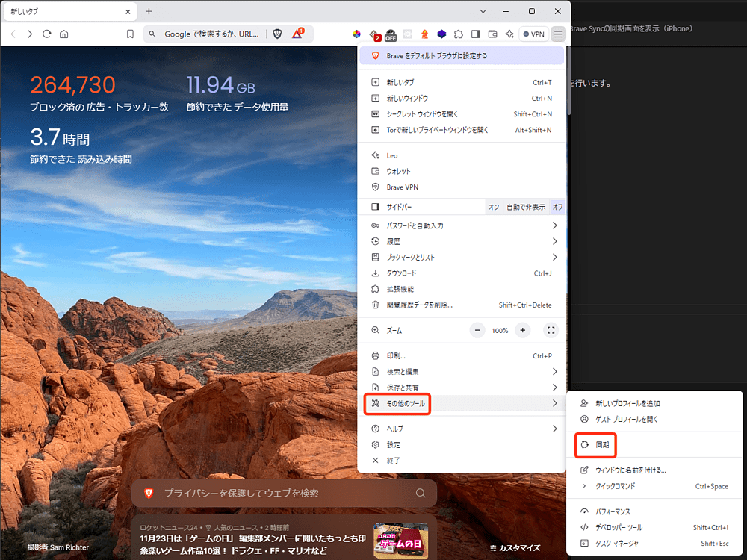747x560 pixels.
Task: Reload the page with refresh icon
Action: point(47,34)
